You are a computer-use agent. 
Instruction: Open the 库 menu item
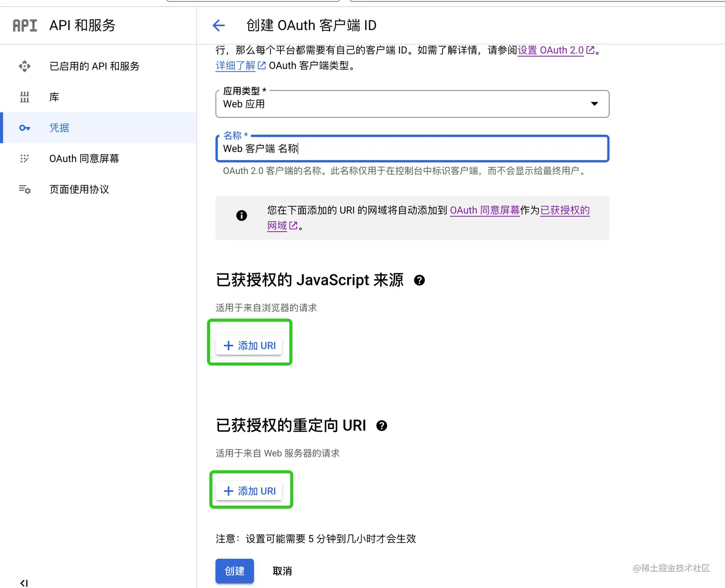coord(98,97)
